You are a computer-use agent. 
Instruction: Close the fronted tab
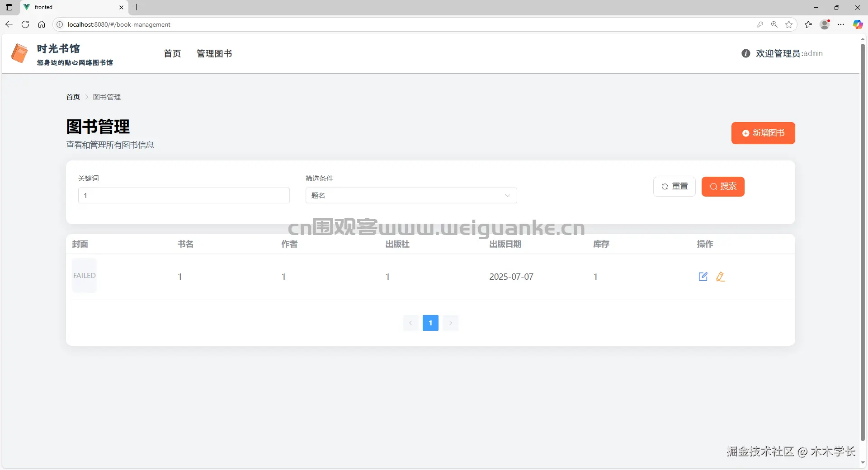coord(121,7)
